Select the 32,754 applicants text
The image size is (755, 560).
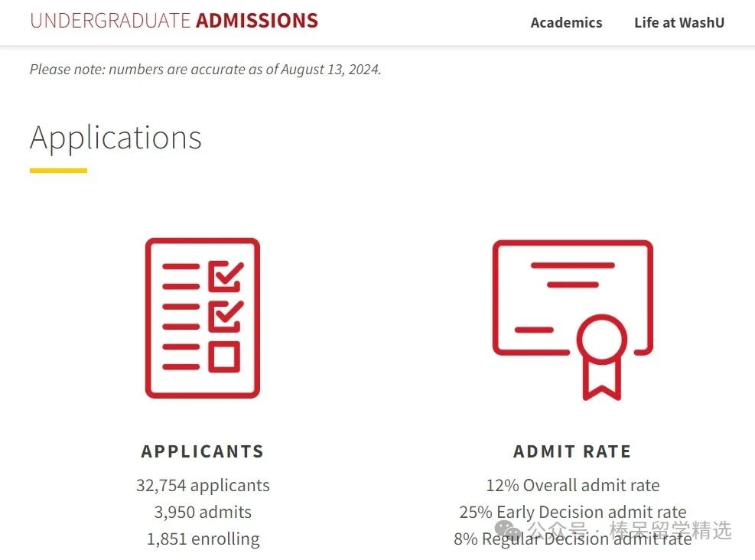[203, 485]
